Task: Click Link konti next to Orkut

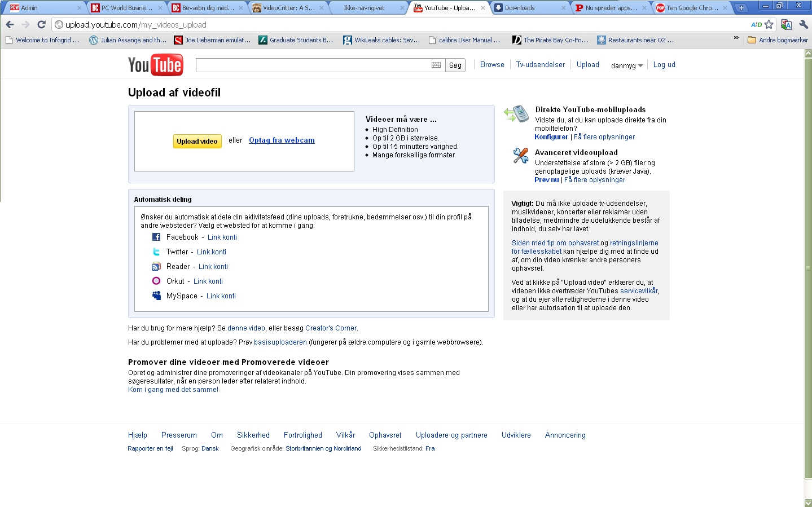Action: pyautogui.click(x=208, y=281)
